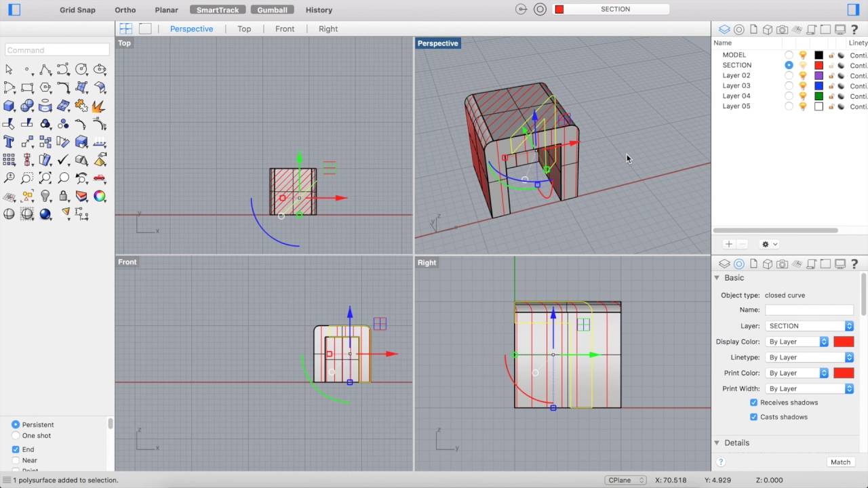
Task: Collapse the Details section triangle
Action: point(717,443)
